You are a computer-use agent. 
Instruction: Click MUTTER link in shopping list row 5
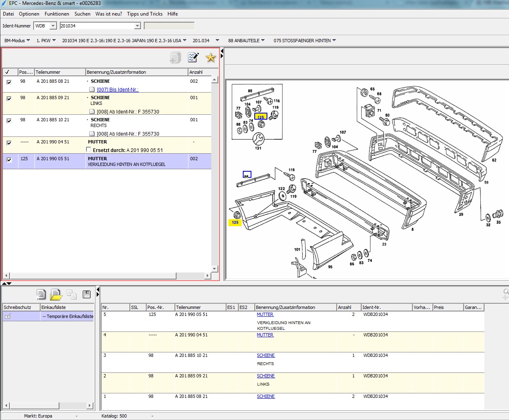265,315
